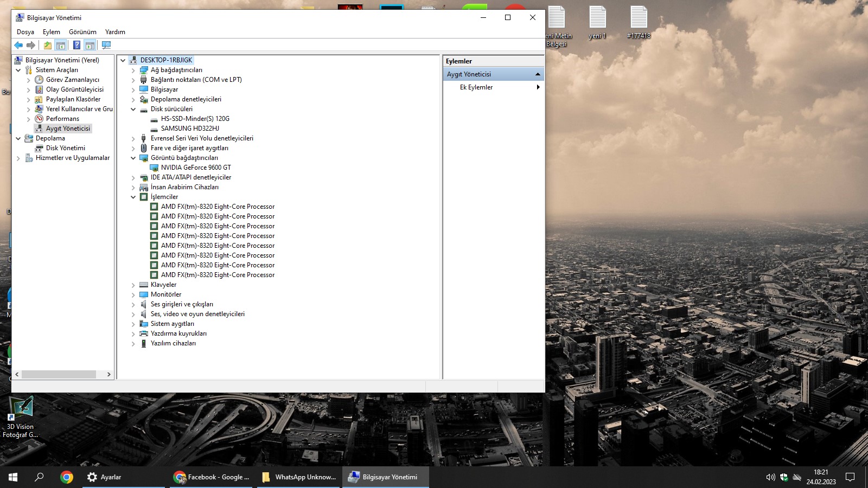Expand Ses girişleri ve çıkışları
The height and width of the screenshot is (488, 868).
click(x=133, y=304)
